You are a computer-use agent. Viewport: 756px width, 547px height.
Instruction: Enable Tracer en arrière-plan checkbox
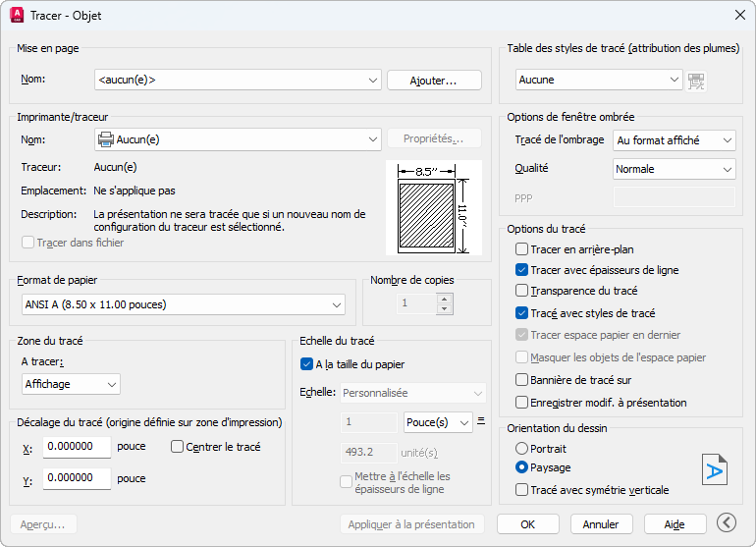click(x=522, y=249)
